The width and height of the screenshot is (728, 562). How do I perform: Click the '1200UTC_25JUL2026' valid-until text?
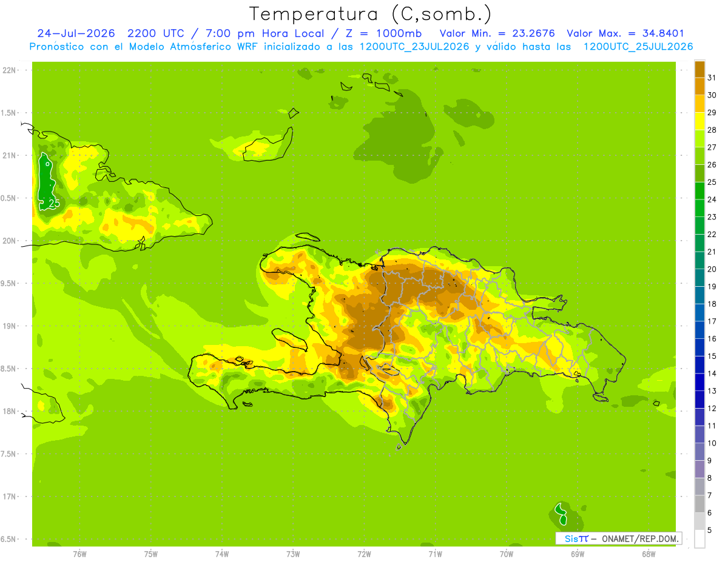coord(638,47)
